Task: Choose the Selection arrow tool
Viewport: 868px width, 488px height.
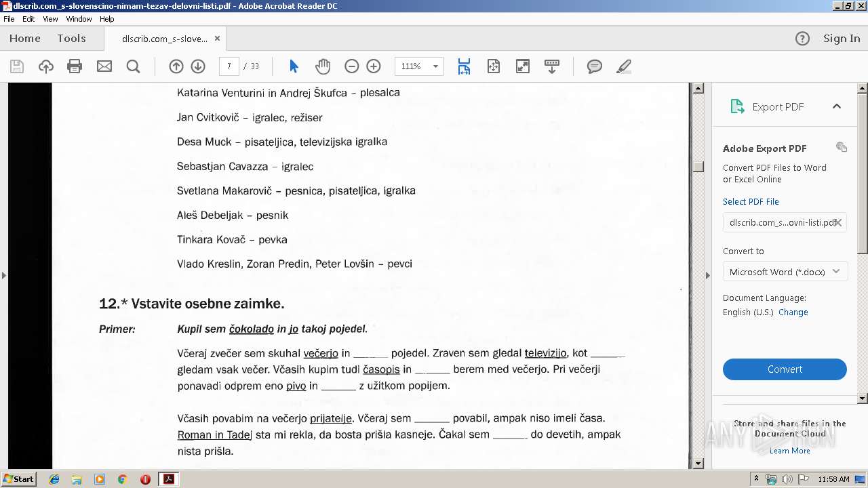Action: (x=294, y=66)
